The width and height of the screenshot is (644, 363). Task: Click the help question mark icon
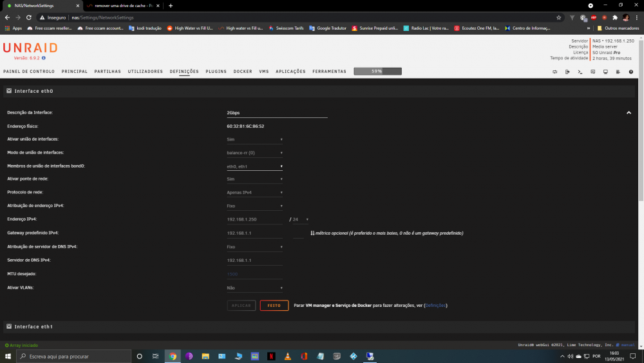point(631,72)
